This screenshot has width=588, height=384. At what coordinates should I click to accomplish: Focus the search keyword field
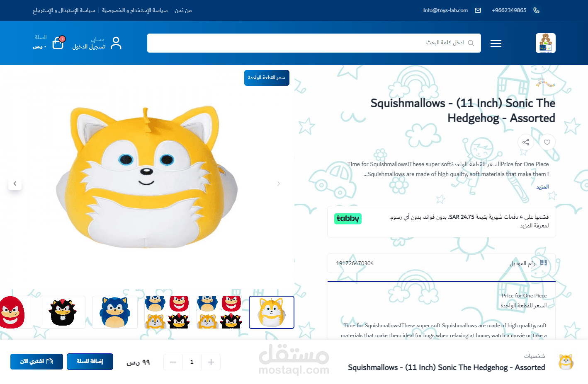(314, 43)
